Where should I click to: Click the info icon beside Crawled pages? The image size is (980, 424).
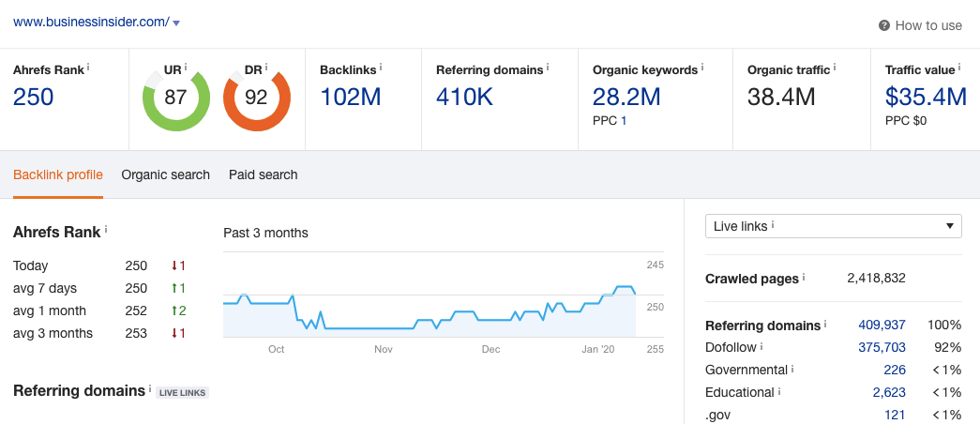804,276
